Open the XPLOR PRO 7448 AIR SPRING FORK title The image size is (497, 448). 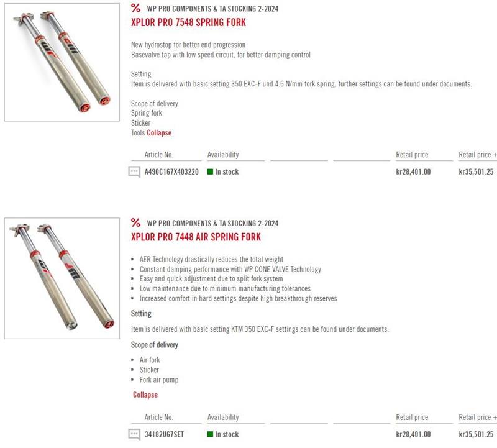(196, 237)
